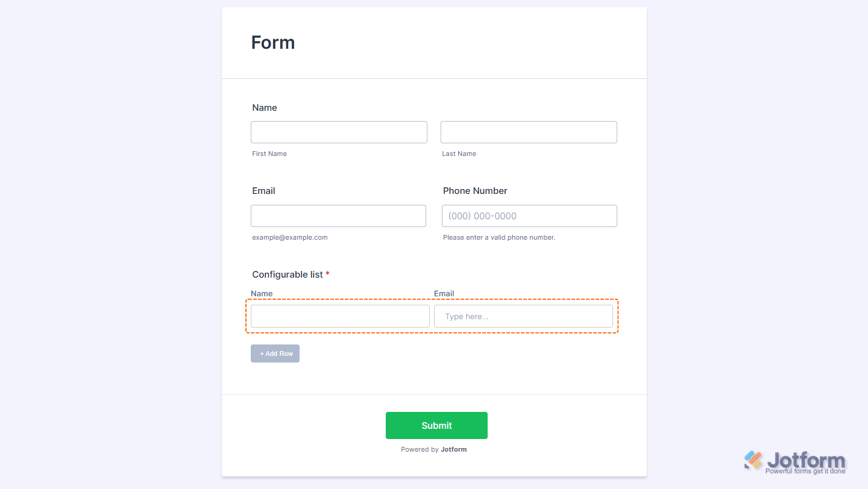Viewport: 868px width, 489px height.
Task: Click the Jotform logo icon
Action: 753,459
